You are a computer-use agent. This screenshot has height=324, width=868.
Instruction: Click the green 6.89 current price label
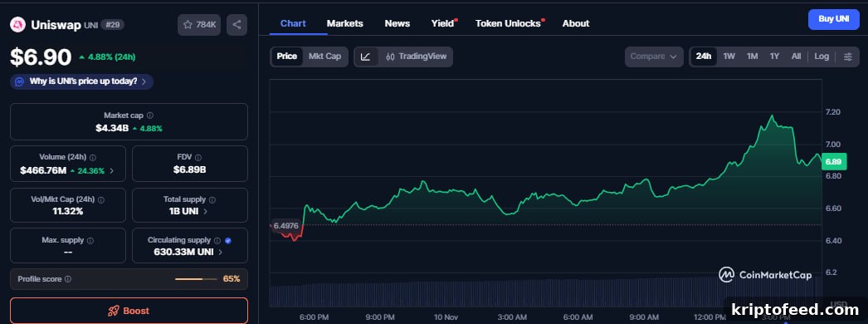click(833, 161)
